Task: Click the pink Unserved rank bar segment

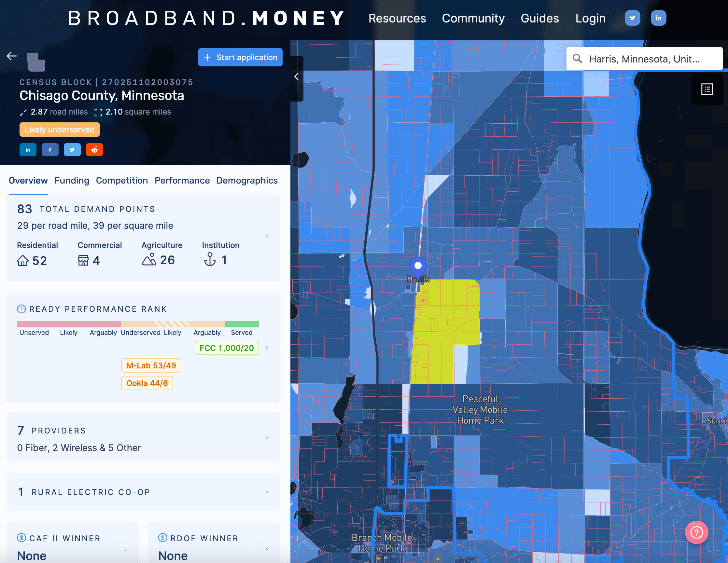Action: [x=69, y=324]
